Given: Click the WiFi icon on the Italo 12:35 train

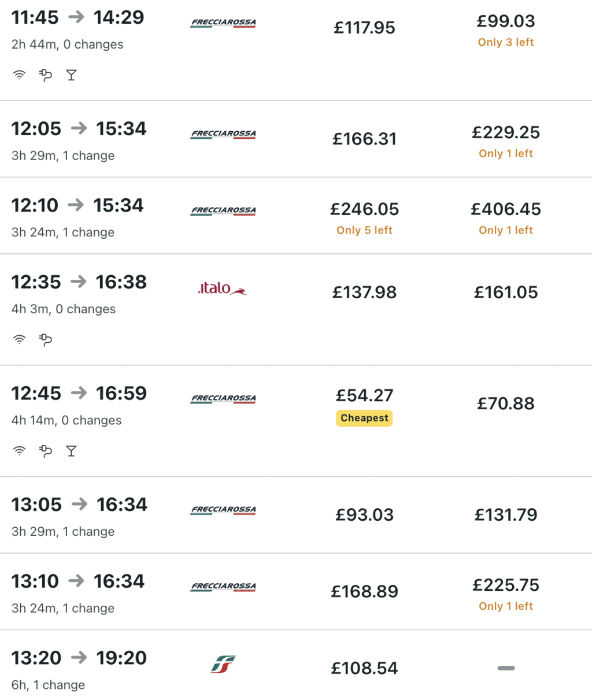Looking at the screenshot, I should click(x=20, y=340).
